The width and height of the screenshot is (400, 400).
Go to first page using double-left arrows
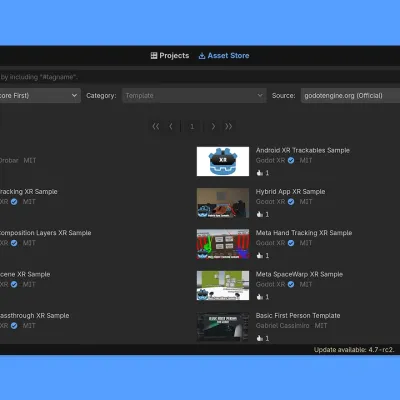[x=156, y=126]
